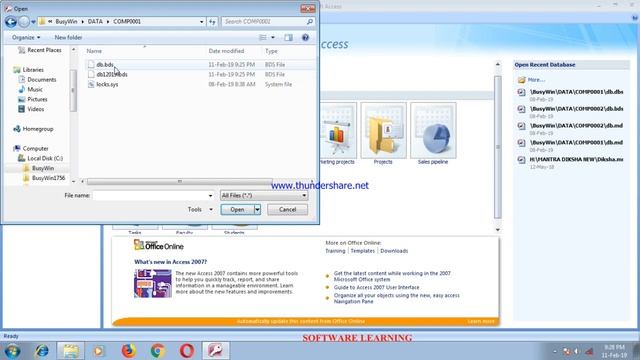The image size is (640, 360).
Task: Click DATA in the address breadcrumb
Action: pyautogui.click(x=95, y=22)
